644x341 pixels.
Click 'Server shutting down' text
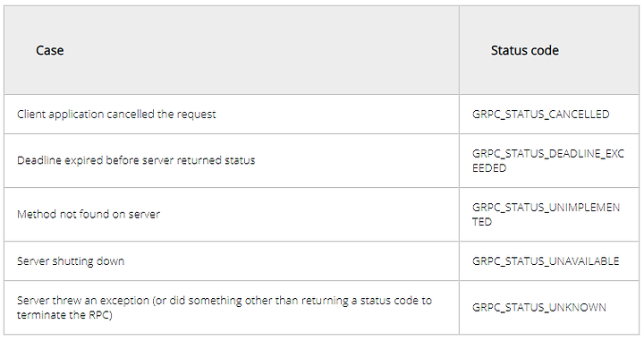point(71,261)
